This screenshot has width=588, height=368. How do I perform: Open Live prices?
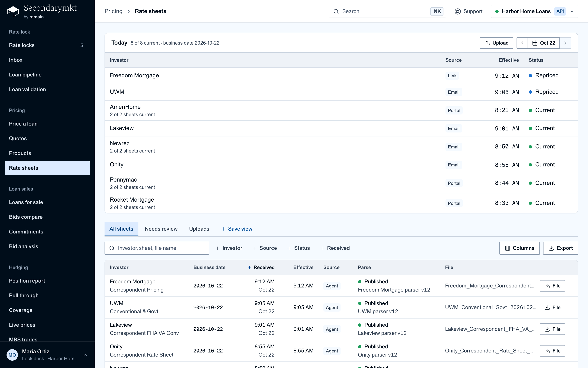tap(47, 325)
